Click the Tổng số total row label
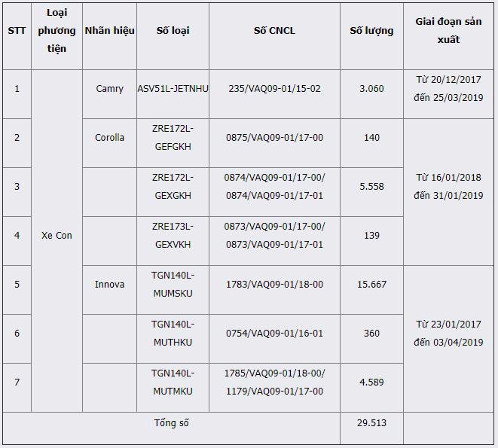498x448 pixels. tap(171, 423)
